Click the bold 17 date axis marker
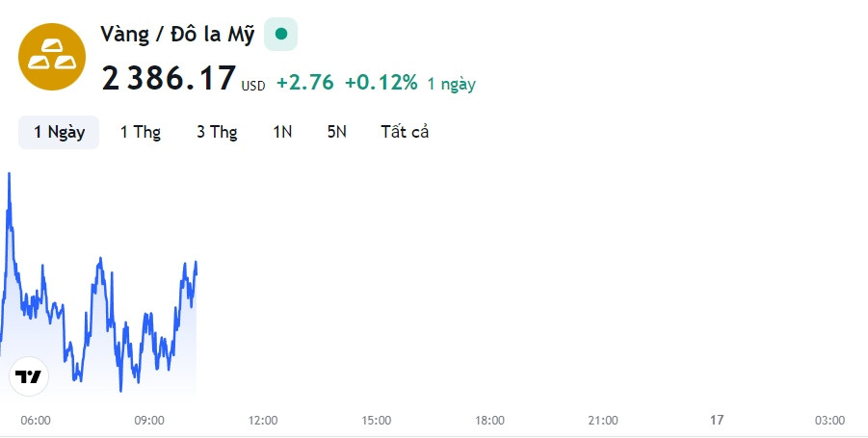This screenshot has height=438, width=868. point(717,421)
